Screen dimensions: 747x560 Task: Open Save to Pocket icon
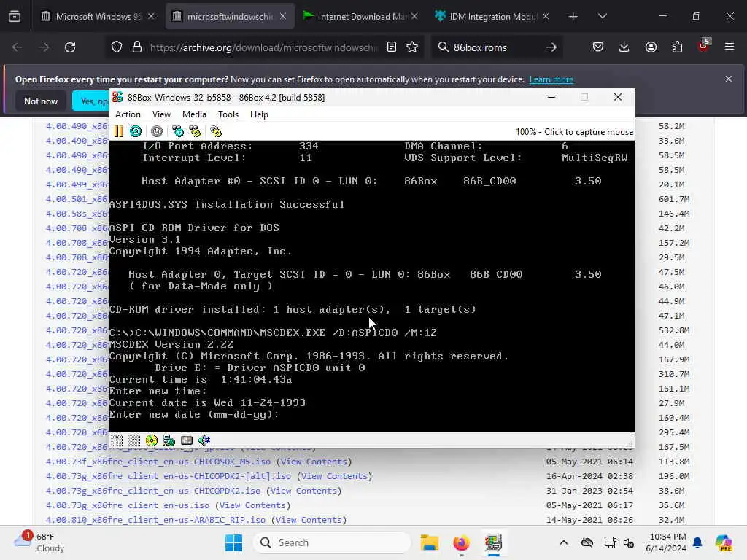pyautogui.click(x=598, y=47)
